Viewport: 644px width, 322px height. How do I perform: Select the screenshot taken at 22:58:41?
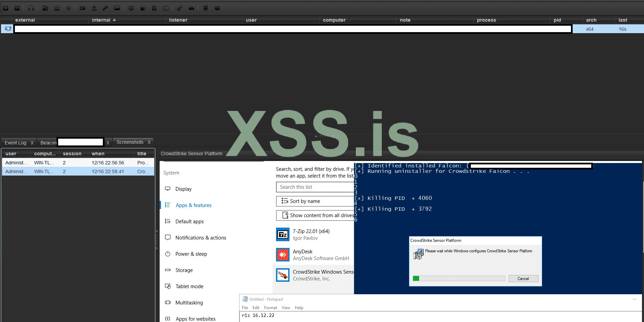click(x=78, y=171)
